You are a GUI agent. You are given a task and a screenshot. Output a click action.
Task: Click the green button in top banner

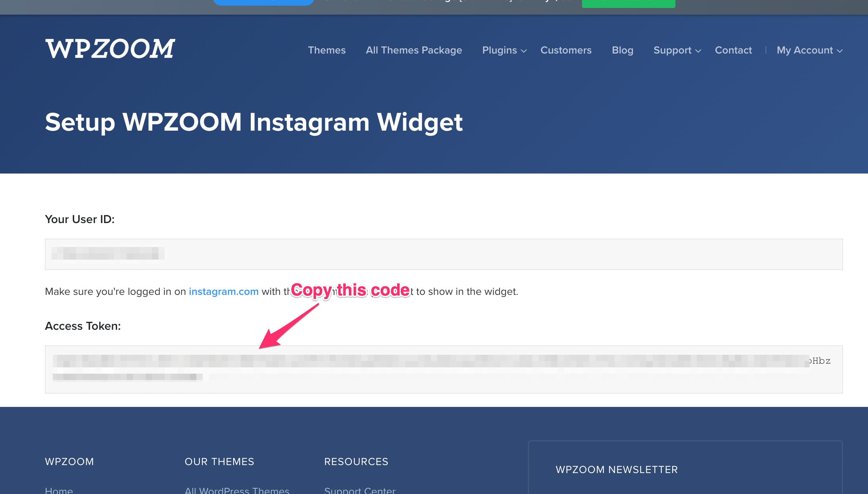[628, 3]
